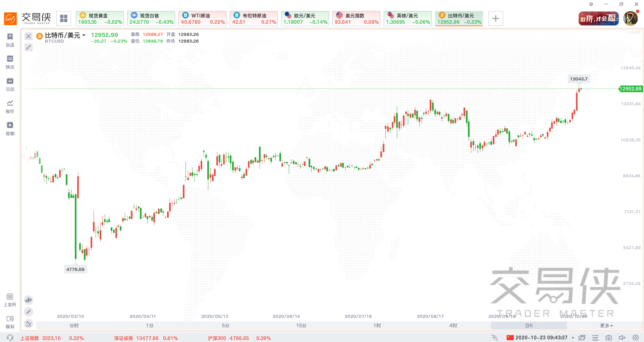This screenshot has height=342, width=644.
Task: Switch to the 现货白银 spot silver tab
Action: [151, 18]
